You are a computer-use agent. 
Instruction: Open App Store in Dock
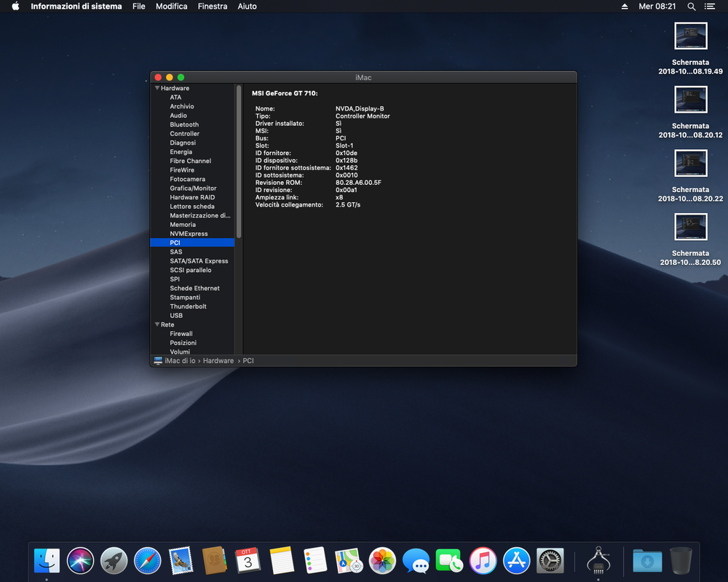(516, 561)
